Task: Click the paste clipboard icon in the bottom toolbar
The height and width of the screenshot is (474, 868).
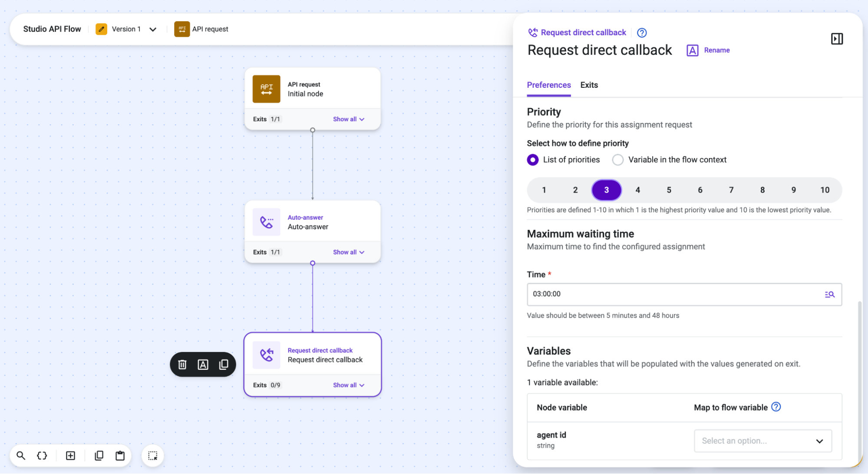Action: [120, 456]
